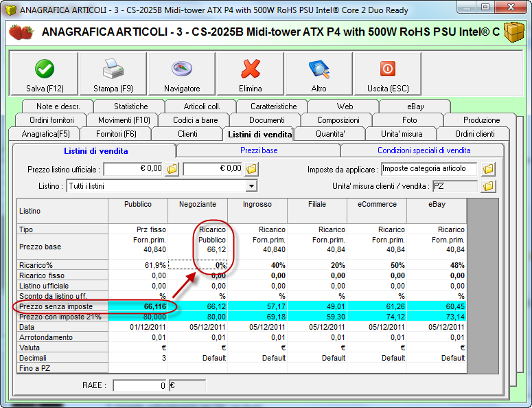Open the Documenti tab

click(266, 120)
